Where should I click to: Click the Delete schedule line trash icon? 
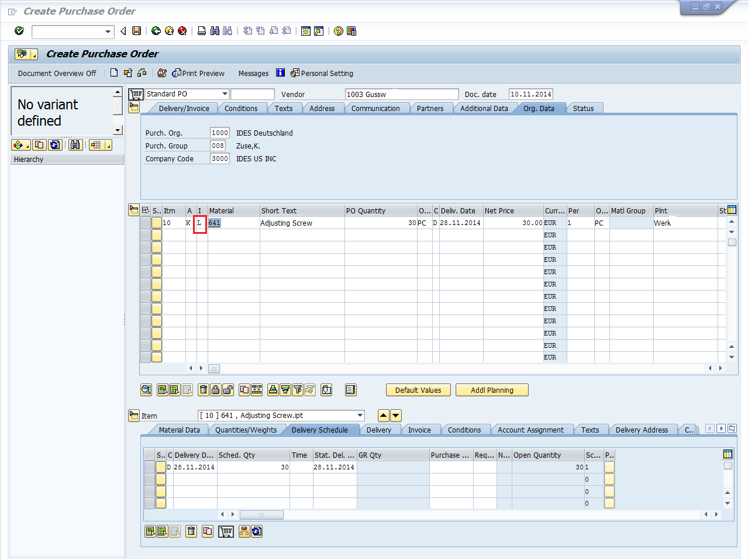[191, 531]
